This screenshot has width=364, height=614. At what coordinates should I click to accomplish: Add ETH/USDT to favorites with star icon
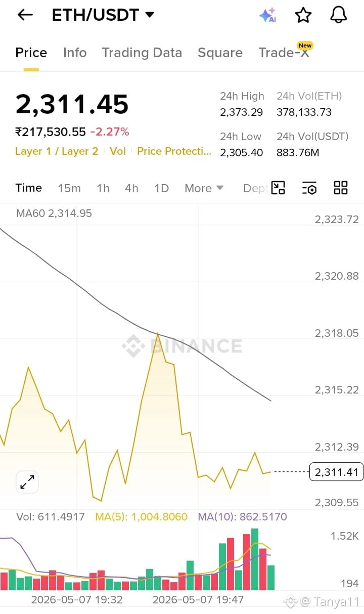pos(303,15)
